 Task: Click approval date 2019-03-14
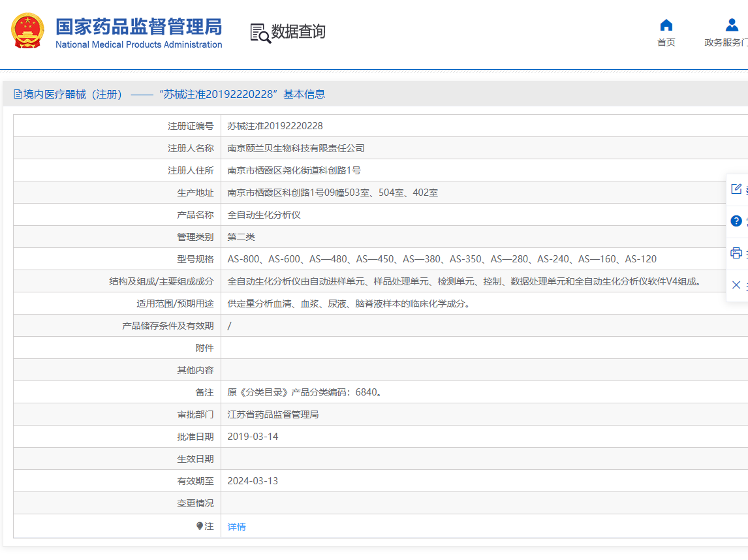[253, 437]
